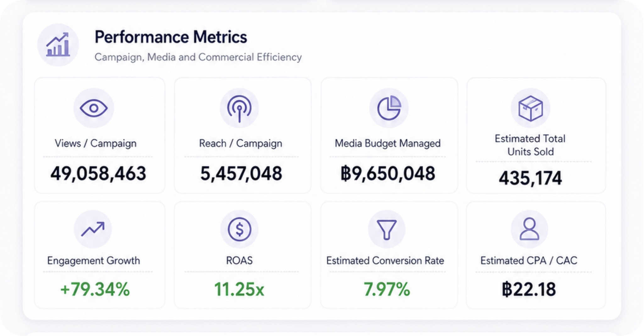Click the Performance Metrics bar chart icon
644x336 pixels.
click(58, 45)
